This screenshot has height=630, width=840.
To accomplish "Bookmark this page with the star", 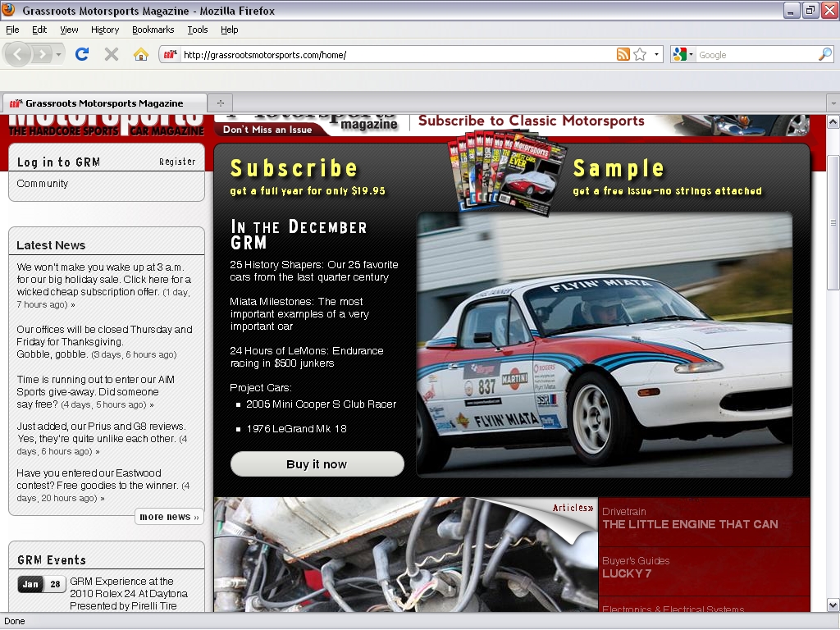I will (x=640, y=54).
